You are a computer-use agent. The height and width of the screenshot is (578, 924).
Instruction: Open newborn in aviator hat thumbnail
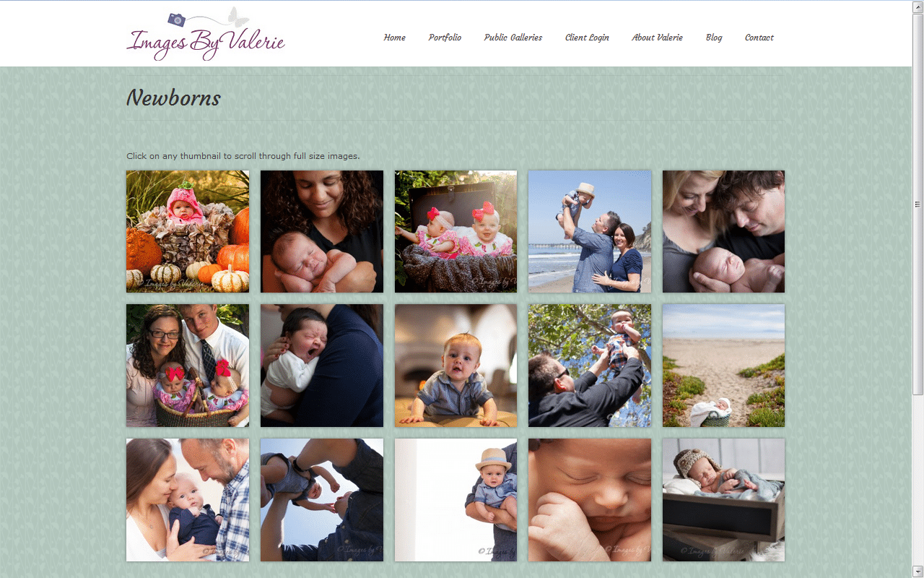pos(723,500)
